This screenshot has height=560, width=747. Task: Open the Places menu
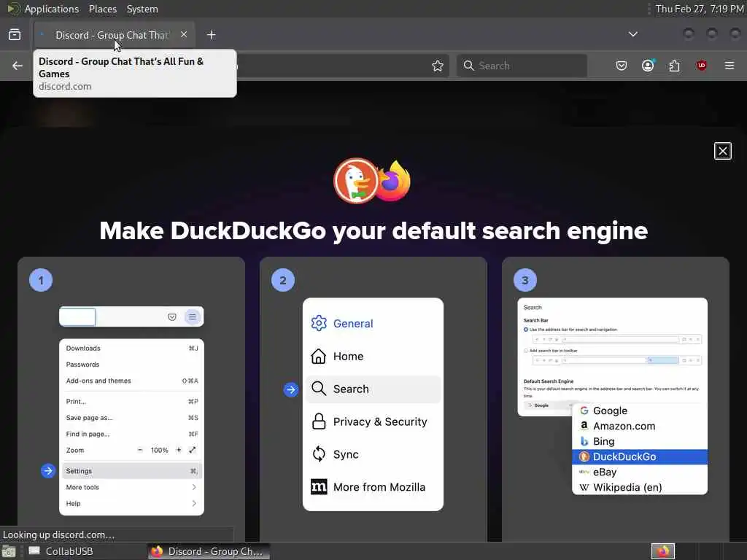click(102, 9)
